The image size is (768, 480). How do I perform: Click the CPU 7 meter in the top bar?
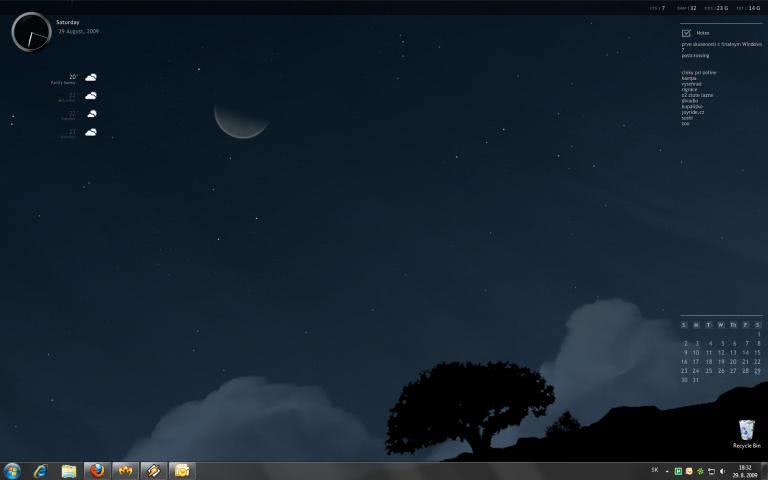(657, 8)
